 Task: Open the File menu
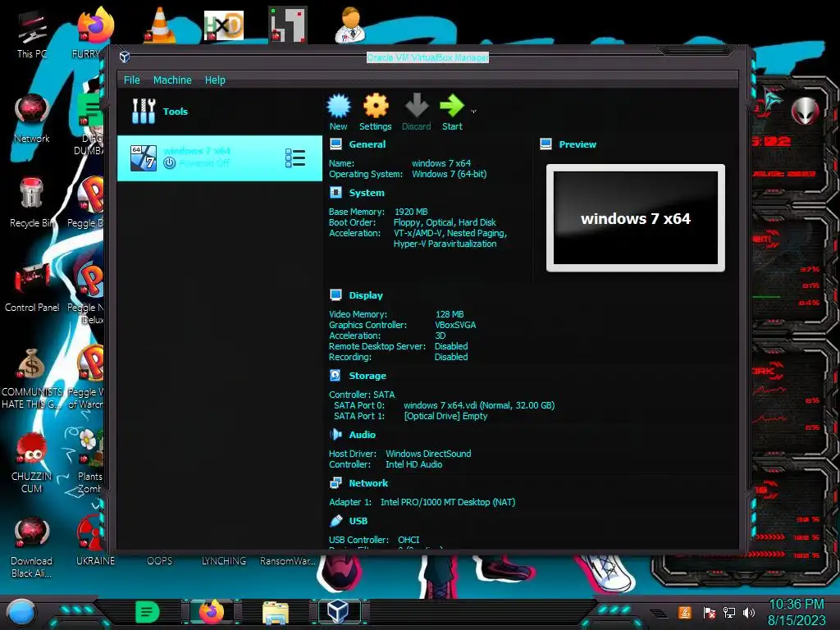click(x=132, y=80)
